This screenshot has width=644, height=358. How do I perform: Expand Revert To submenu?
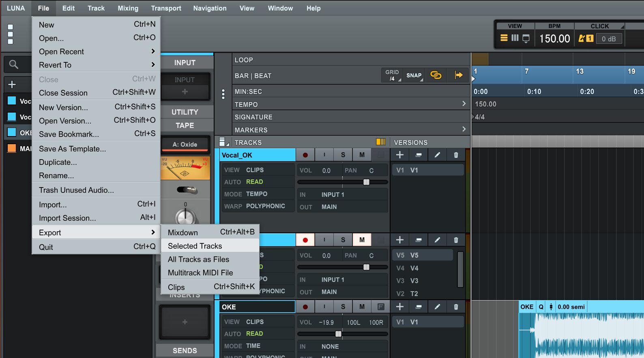153,64
